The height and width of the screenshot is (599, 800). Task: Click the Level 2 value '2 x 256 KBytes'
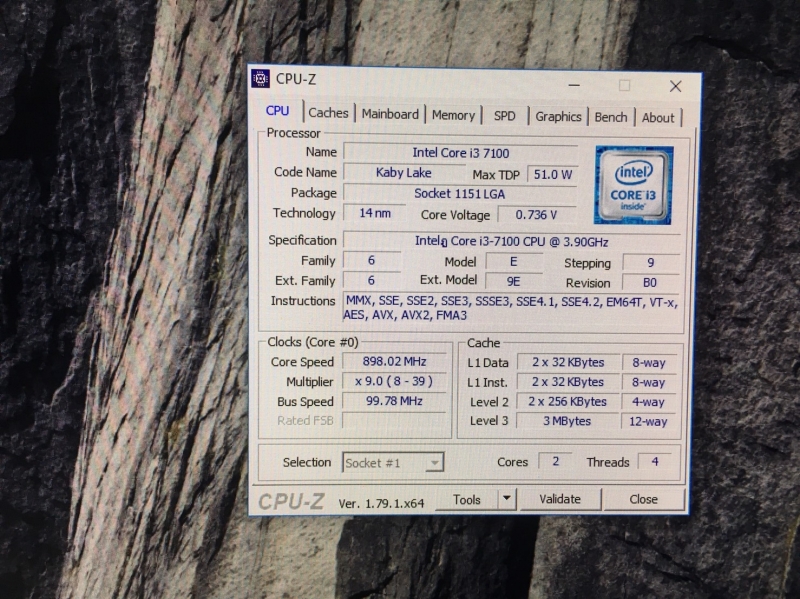pyautogui.click(x=568, y=402)
